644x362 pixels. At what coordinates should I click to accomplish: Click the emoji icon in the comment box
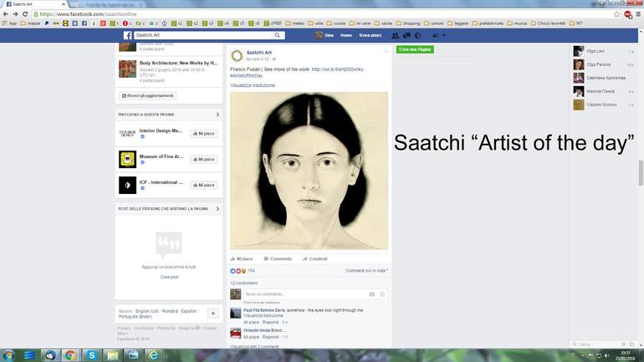(x=382, y=294)
